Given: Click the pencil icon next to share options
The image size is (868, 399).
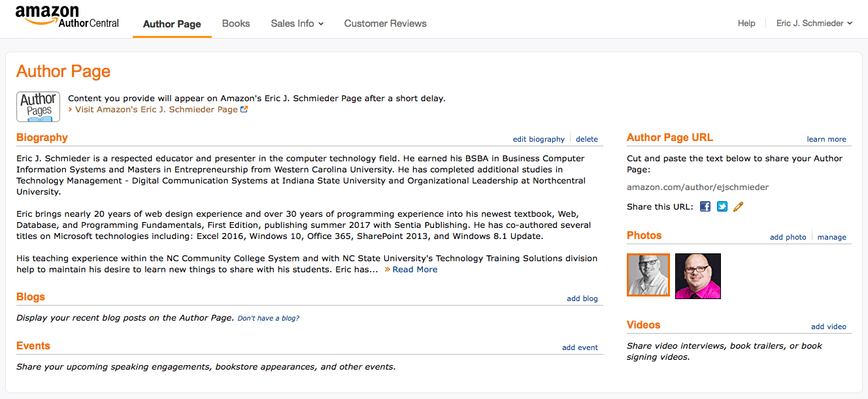Looking at the screenshot, I should (738, 206).
